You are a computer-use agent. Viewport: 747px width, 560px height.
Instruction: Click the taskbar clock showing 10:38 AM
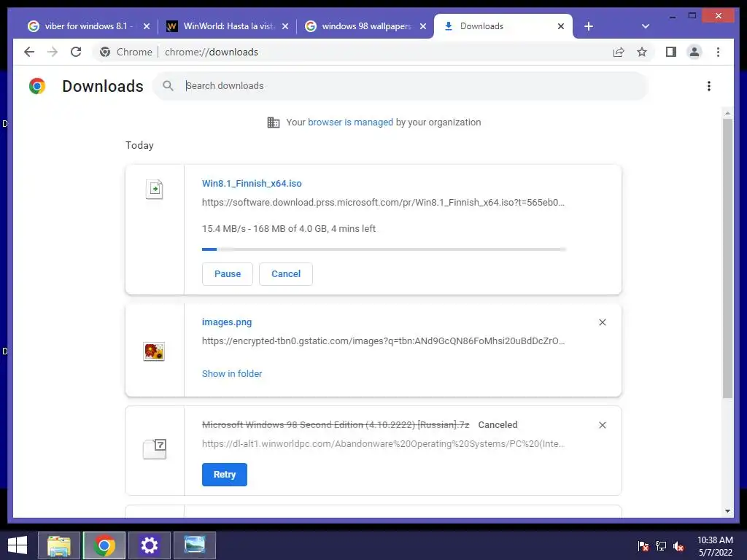[715, 546]
